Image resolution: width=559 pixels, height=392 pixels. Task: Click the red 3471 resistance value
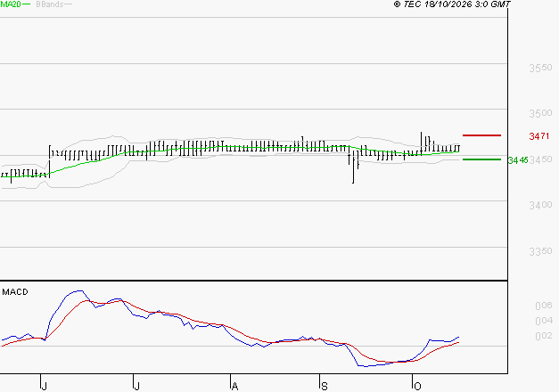pyautogui.click(x=539, y=136)
